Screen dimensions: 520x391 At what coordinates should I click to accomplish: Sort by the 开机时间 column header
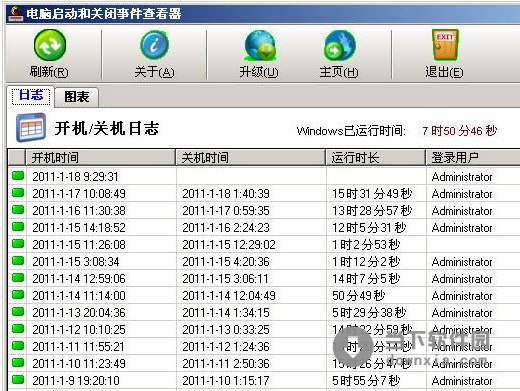[x=100, y=157]
